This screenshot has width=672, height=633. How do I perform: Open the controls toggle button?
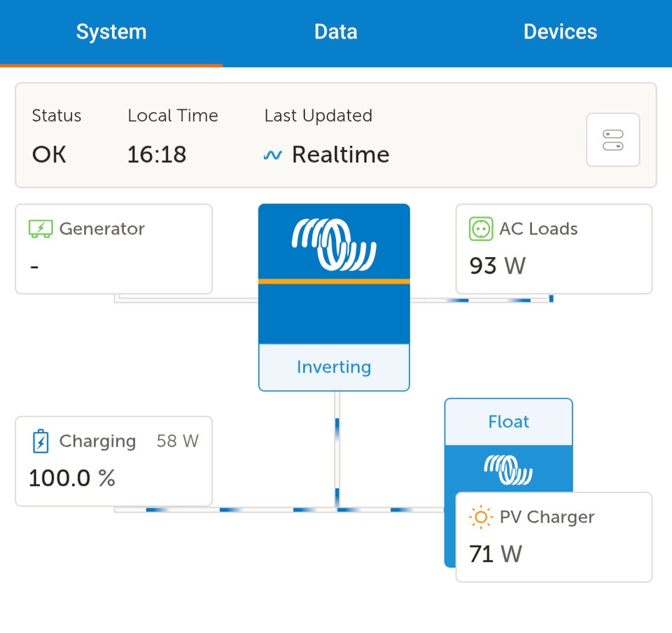[613, 140]
